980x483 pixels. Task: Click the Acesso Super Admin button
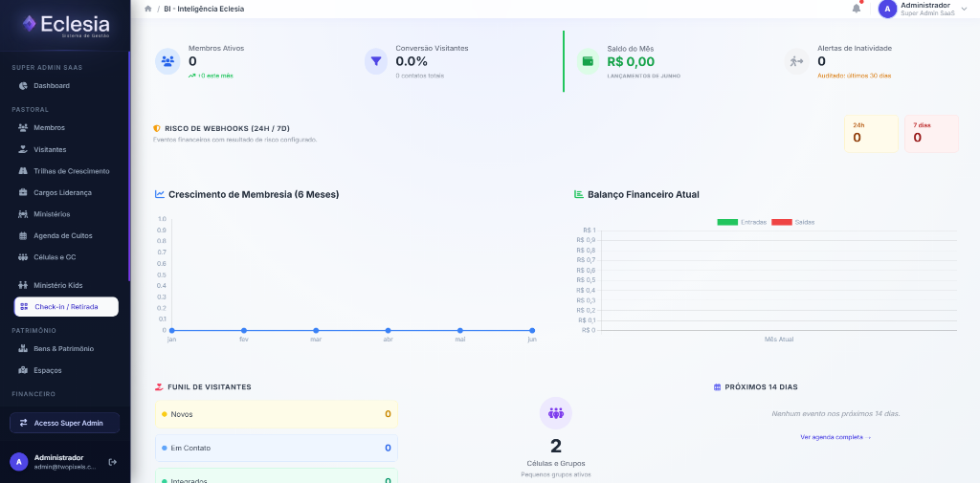tap(64, 423)
